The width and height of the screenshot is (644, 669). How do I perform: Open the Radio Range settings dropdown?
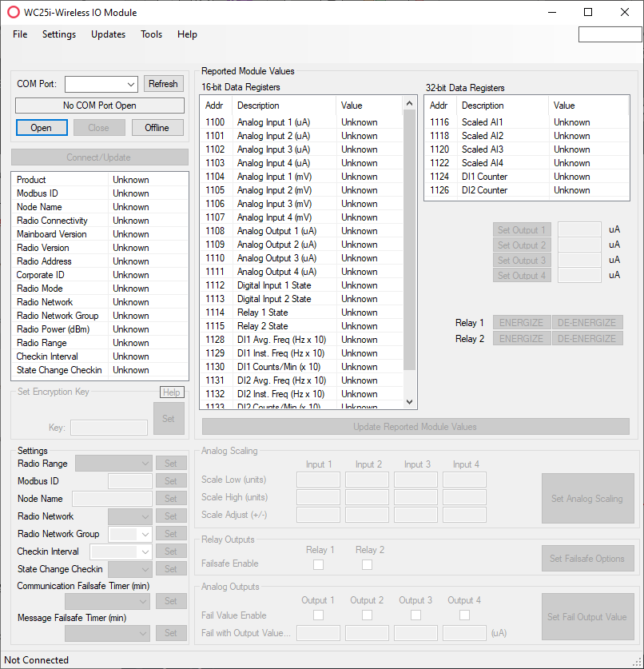[x=144, y=464]
